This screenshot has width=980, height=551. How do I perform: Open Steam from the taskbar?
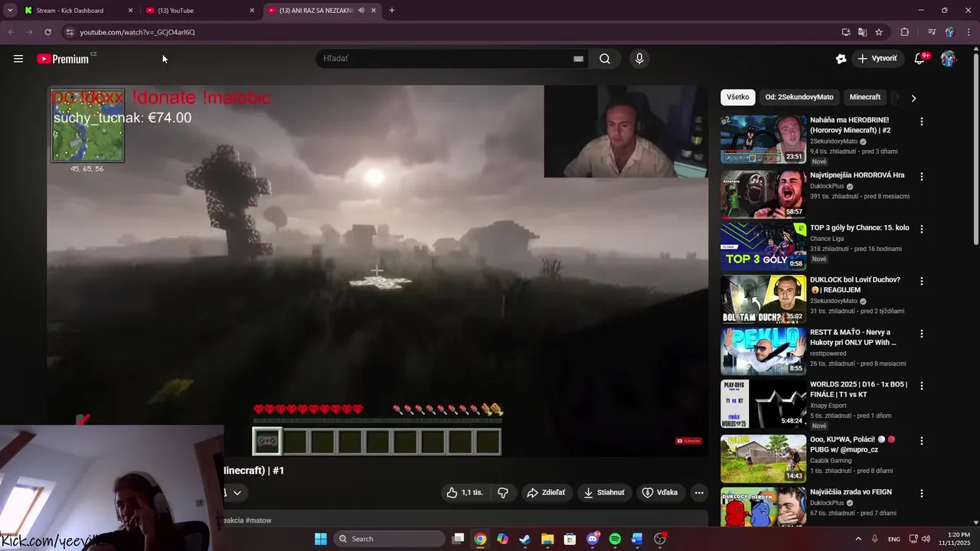[524, 539]
